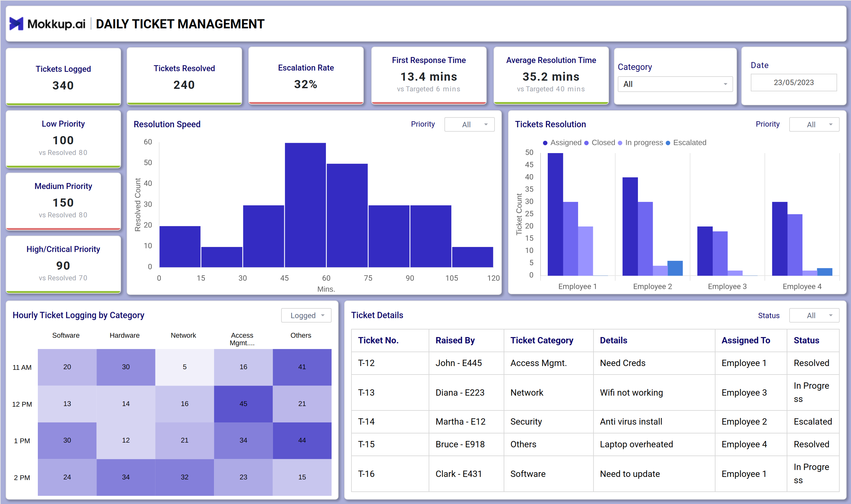The height and width of the screenshot is (504, 851).
Task: Select the Medium Priority card
Action: [63, 202]
